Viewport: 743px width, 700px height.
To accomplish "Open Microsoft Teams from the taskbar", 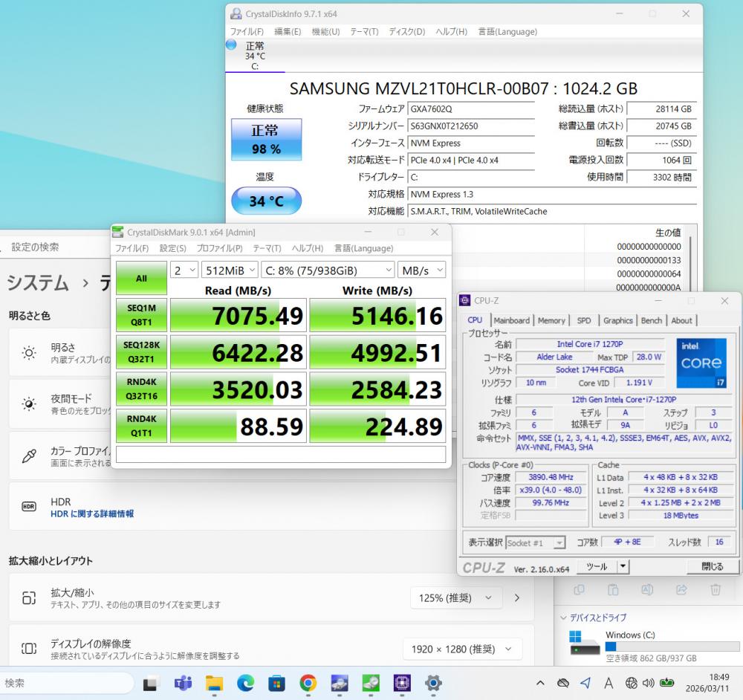I will (x=183, y=683).
